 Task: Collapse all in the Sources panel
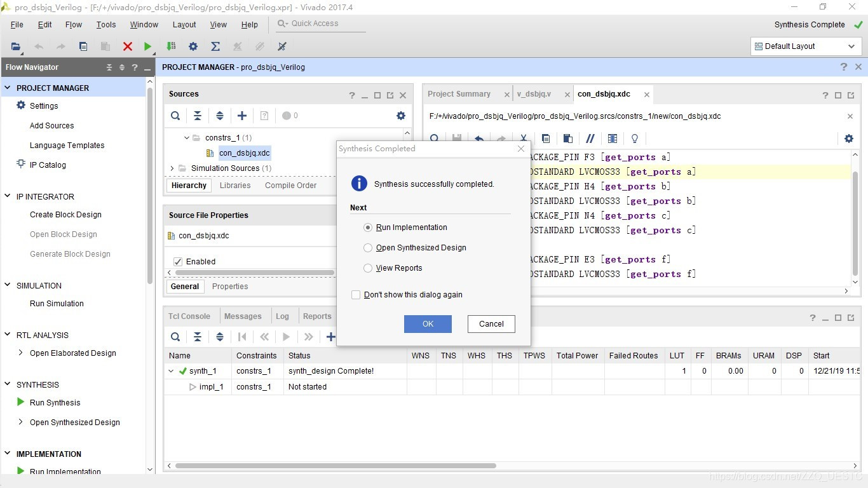pos(198,116)
